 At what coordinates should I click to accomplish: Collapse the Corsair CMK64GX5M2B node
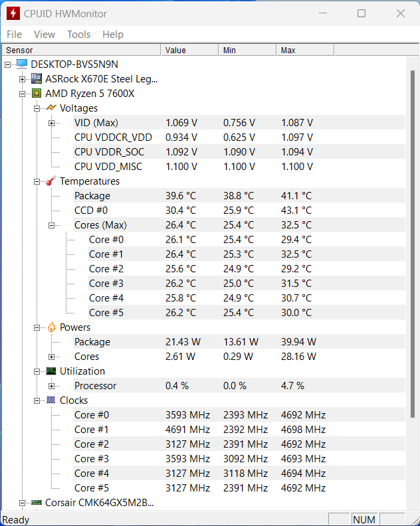click(x=22, y=503)
